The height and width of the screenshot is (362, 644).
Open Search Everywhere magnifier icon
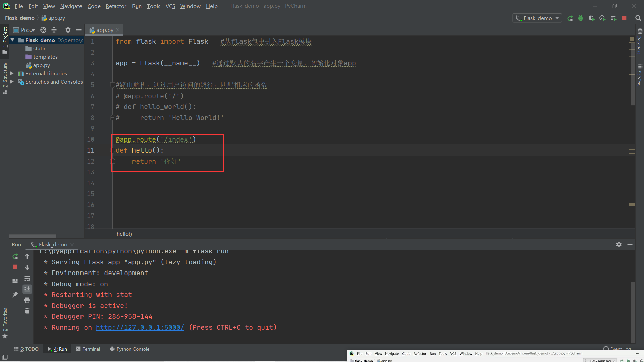coord(638,18)
